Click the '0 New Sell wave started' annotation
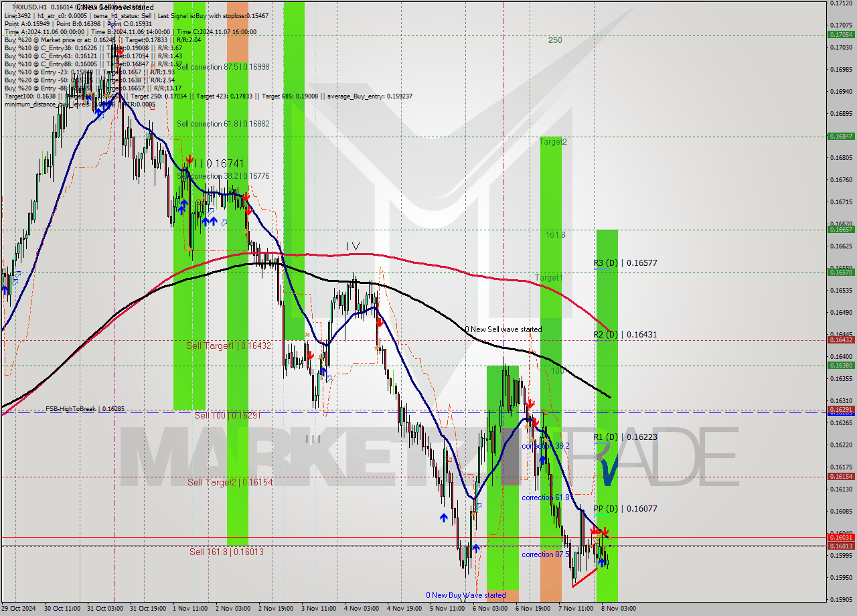This screenshot has height=616, width=857. [x=503, y=329]
